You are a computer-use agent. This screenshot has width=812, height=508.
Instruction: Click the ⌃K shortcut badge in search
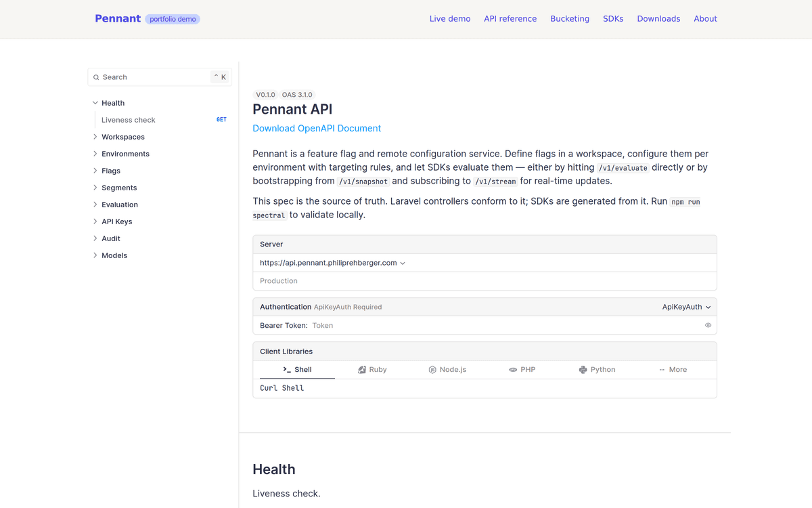[x=220, y=77]
